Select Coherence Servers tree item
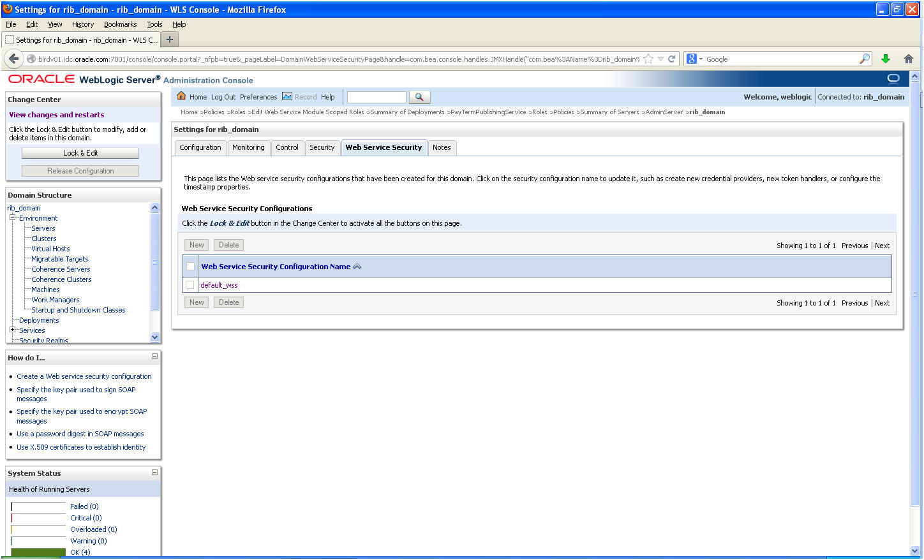The width and height of the screenshot is (924, 560). (x=61, y=269)
